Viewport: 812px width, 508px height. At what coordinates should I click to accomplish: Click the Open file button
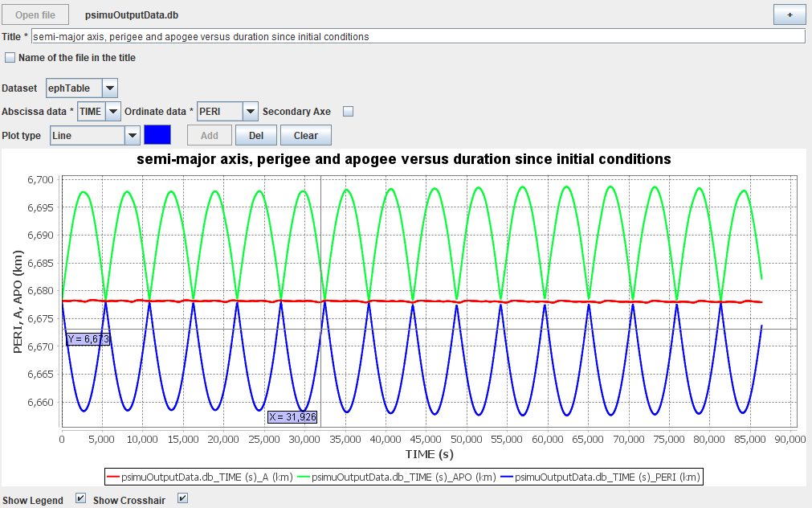pyautogui.click(x=36, y=15)
